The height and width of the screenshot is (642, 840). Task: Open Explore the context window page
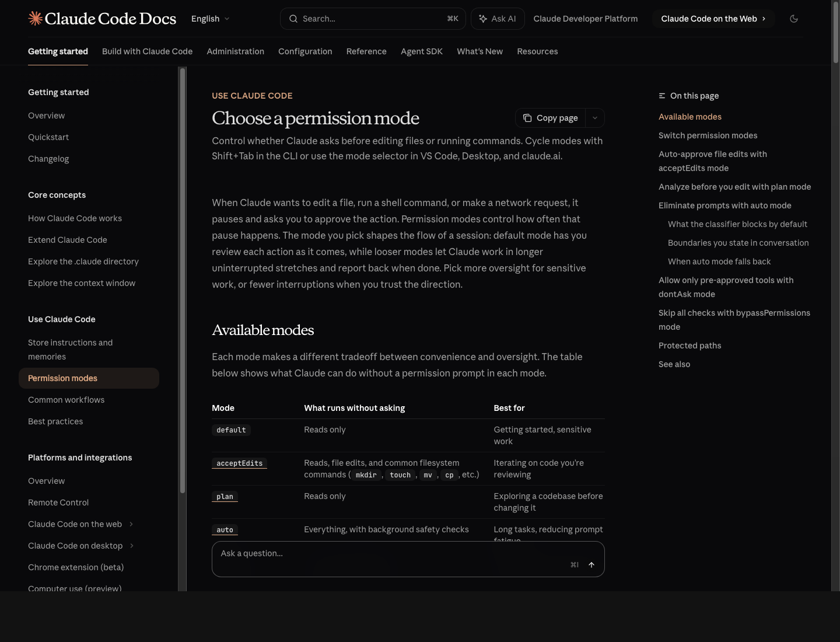pyautogui.click(x=82, y=283)
